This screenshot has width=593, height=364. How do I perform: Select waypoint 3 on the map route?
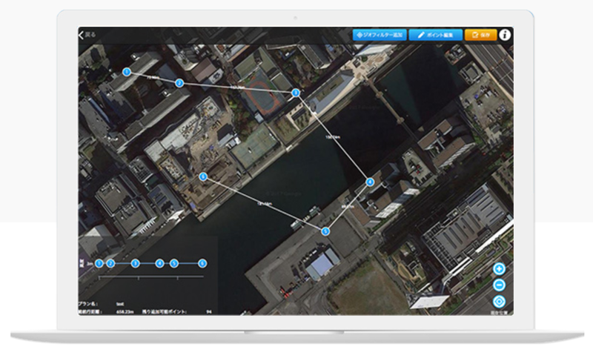point(295,93)
